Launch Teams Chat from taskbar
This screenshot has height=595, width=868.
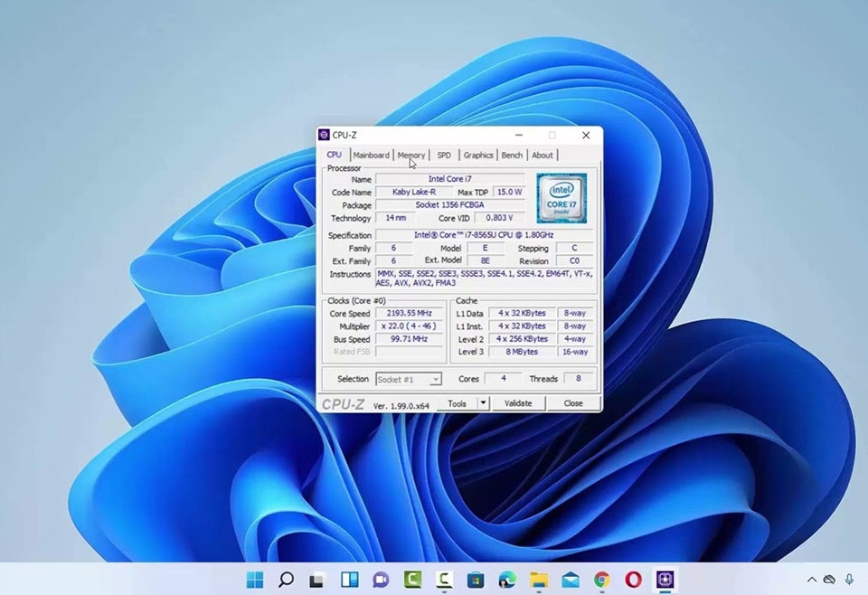point(381,580)
